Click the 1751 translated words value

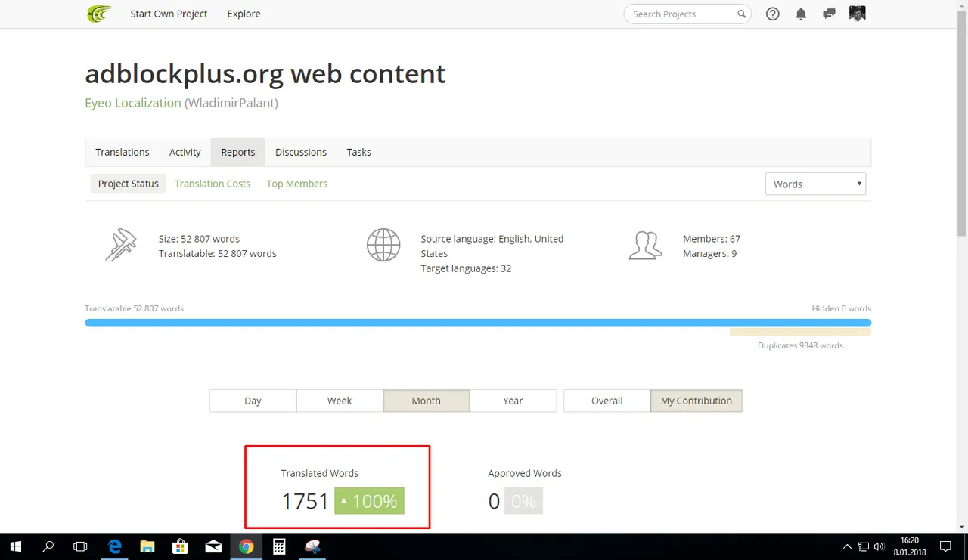(305, 501)
